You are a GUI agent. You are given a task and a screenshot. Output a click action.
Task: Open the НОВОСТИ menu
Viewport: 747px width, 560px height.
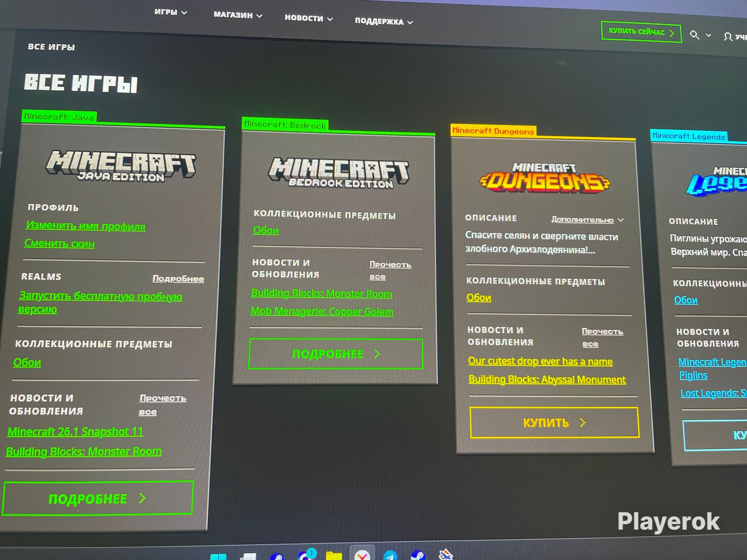(x=309, y=18)
